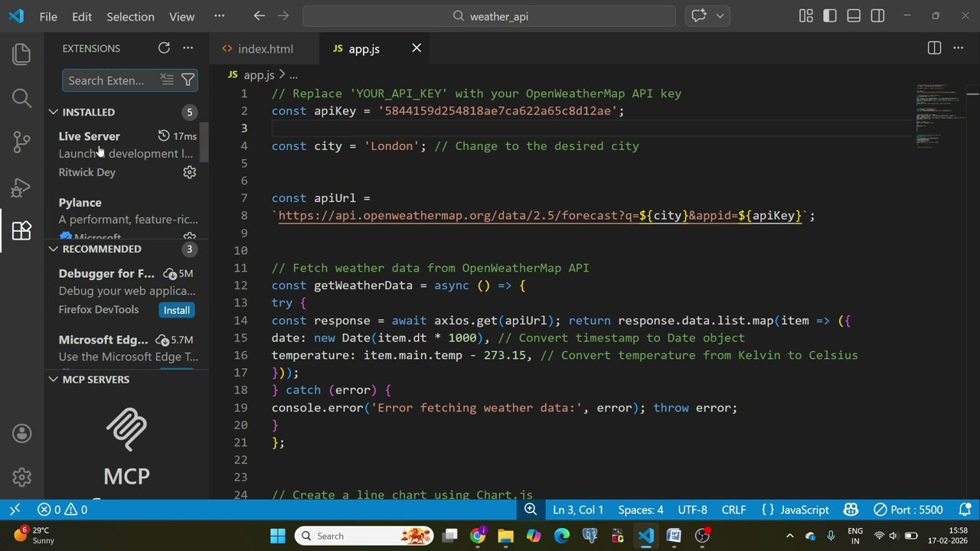Change the UTF-8 file encoding
Viewport: 980px width, 551px height.
pos(692,510)
